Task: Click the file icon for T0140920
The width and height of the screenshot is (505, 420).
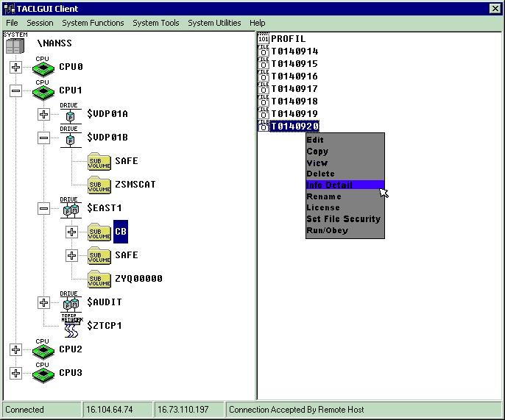Action: (263, 127)
